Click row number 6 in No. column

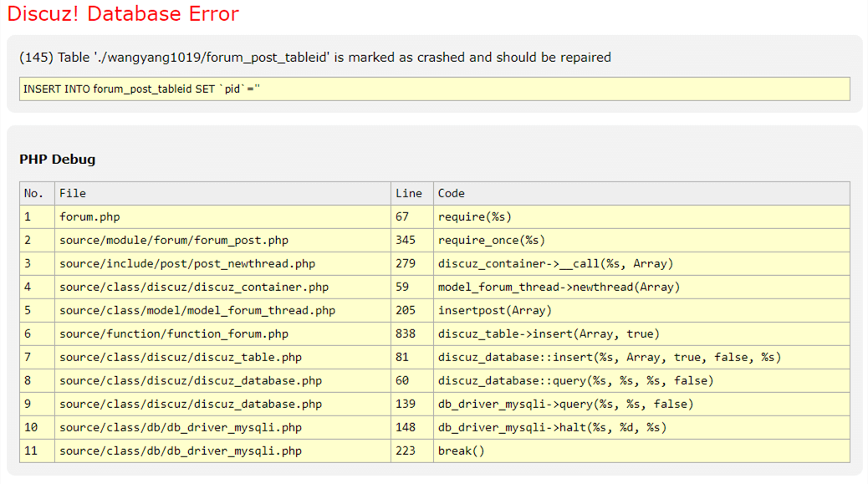pos(37,334)
